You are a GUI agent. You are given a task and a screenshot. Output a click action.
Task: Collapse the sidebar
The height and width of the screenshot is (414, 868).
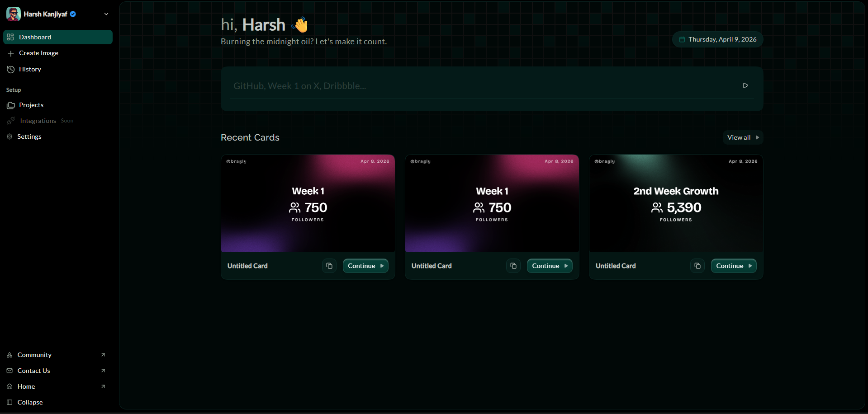pyautogui.click(x=30, y=402)
